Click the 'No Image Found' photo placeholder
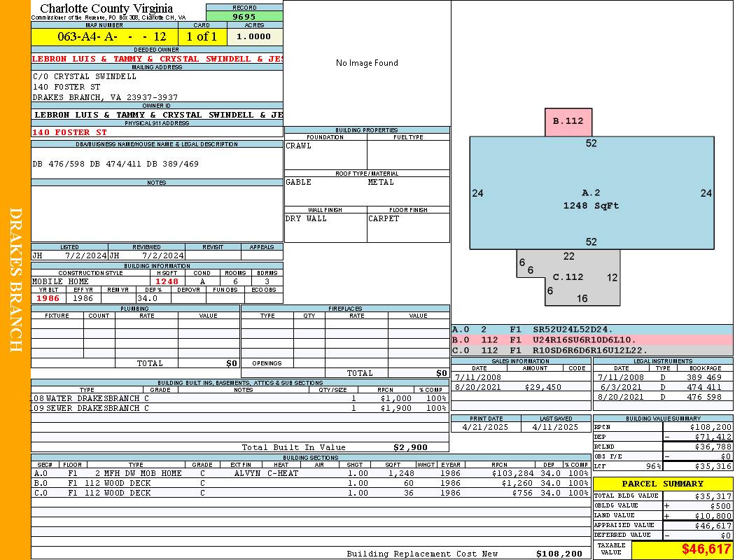Viewport: 735px width, 560px height. [367, 63]
